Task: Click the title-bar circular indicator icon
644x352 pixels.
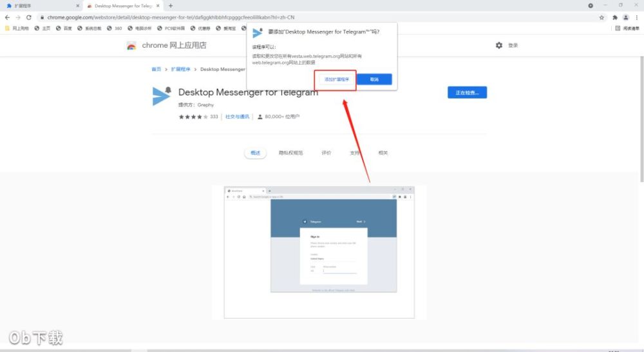Action: [591, 6]
